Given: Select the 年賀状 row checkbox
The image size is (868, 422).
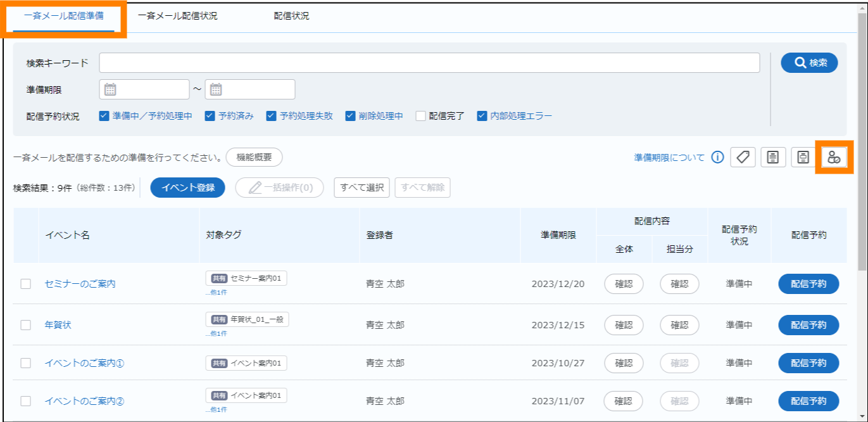Looking at the screenshot, I should [x=26, y=325].
